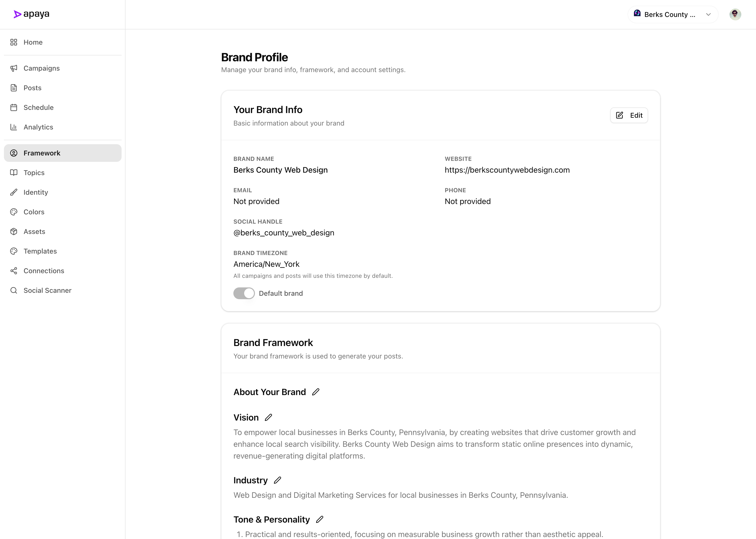The image size is (756, 539).
Task: Open the brand switcher chevron
Action: click(708, 14)
